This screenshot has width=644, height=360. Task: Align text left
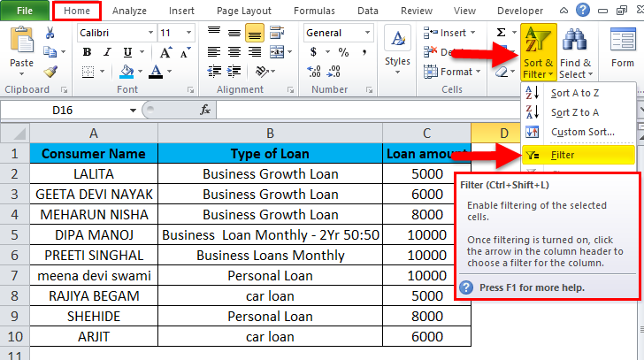click(213, 52)
